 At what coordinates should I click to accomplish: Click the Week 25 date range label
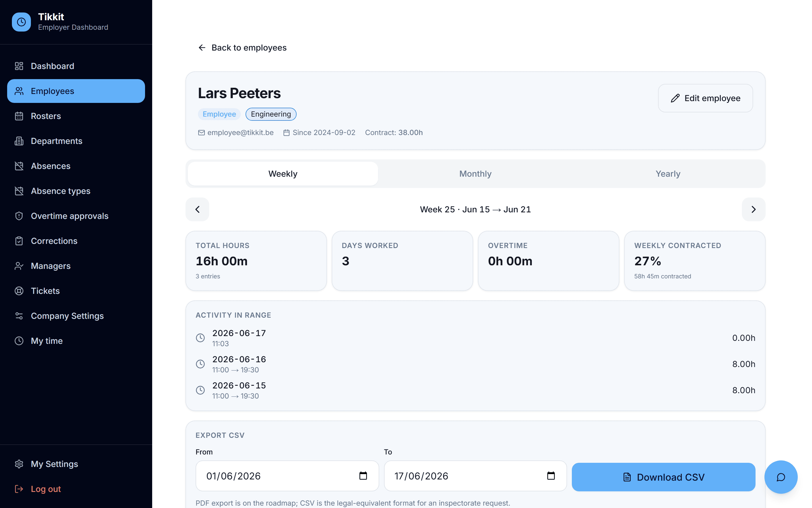(475, 209)
